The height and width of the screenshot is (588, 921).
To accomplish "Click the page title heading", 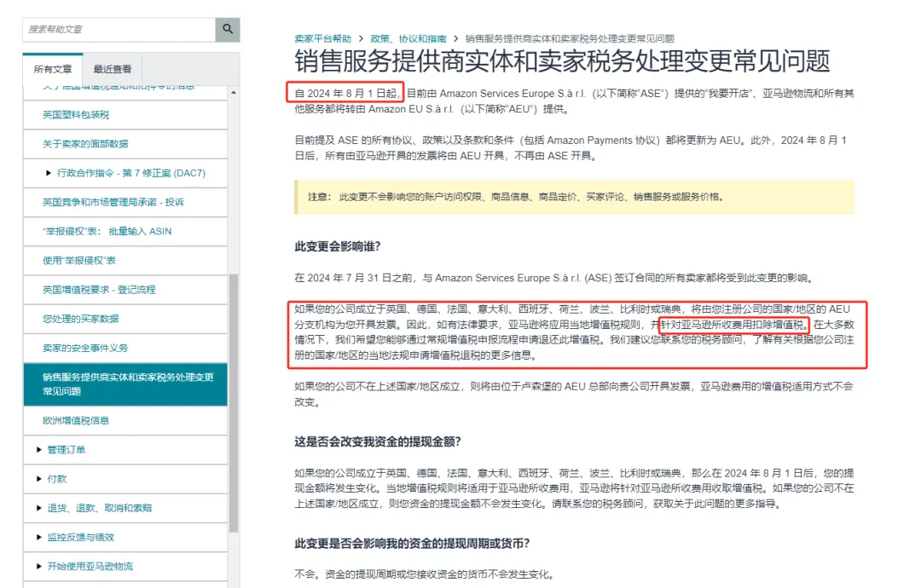I will click(x=562, y=61).
